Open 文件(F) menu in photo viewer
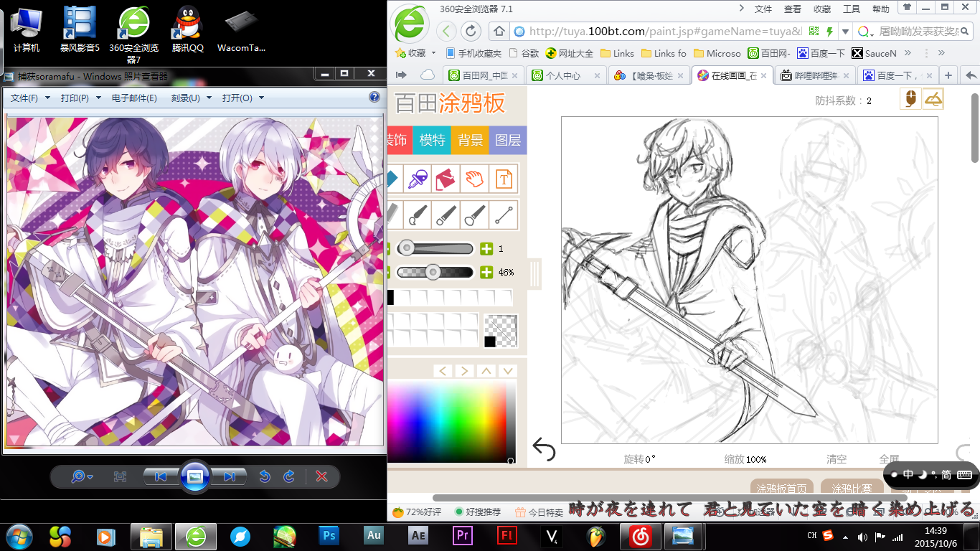Screen dimensions: 980x551 tap(30, 98)
